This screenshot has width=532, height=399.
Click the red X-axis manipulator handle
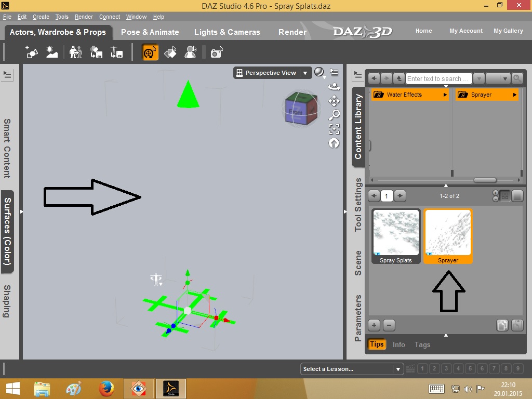click(x=227, y=320)
